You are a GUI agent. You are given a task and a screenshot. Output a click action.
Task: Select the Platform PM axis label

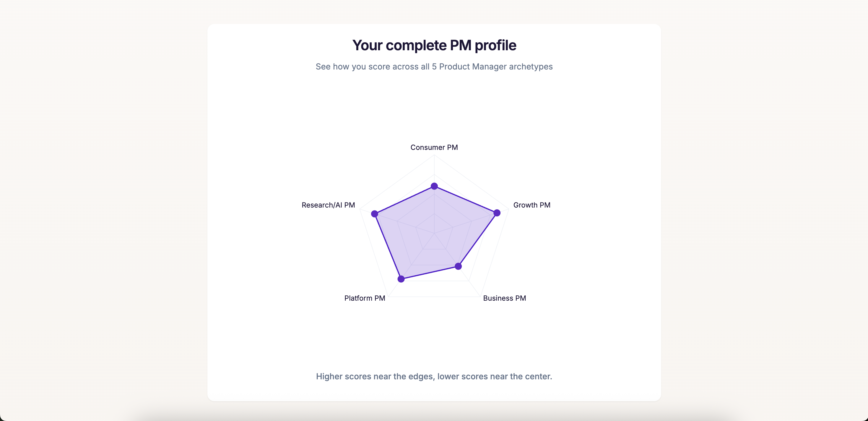click(x=365, y=298)
